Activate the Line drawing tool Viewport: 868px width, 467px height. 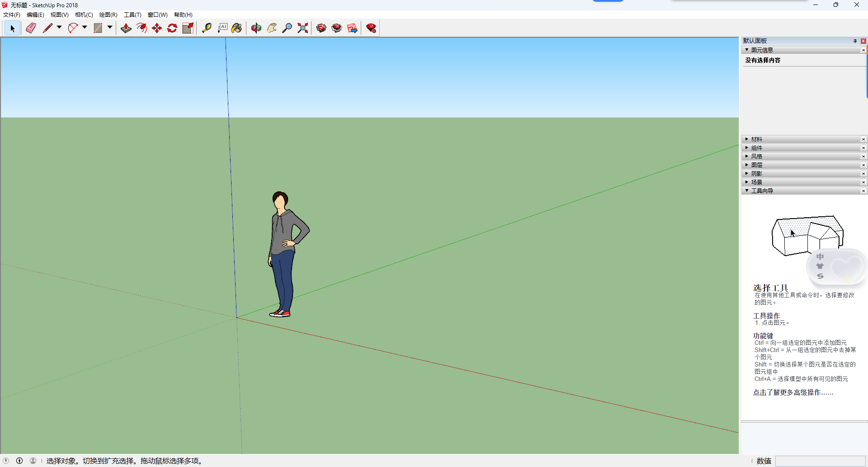pos(47,28)
